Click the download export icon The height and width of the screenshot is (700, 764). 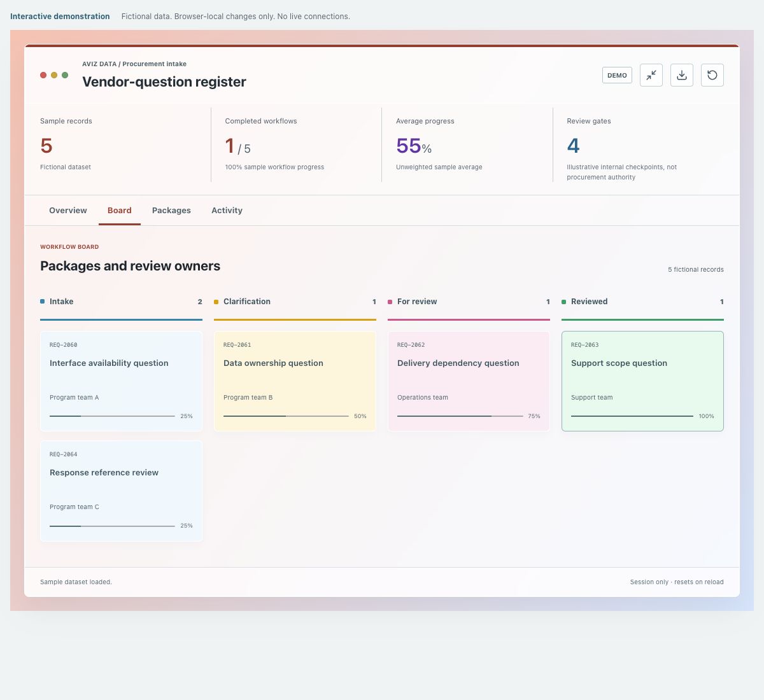click(682, 75)
